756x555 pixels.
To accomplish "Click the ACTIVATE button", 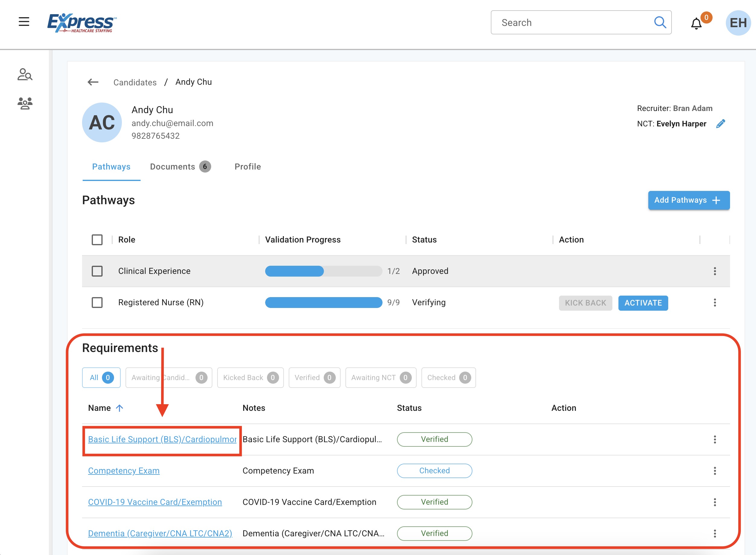I will click(x=643, y=303).
